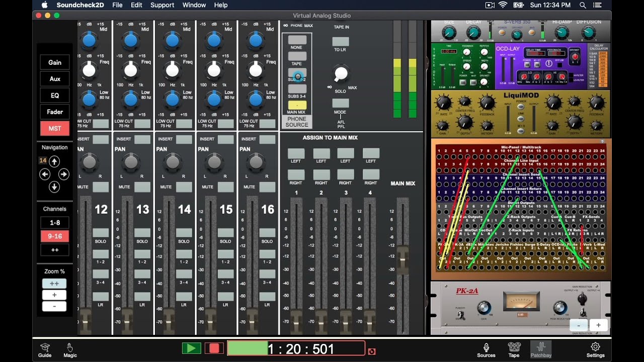Toggle OCD-LAY power switch

(x=526, y=66)
